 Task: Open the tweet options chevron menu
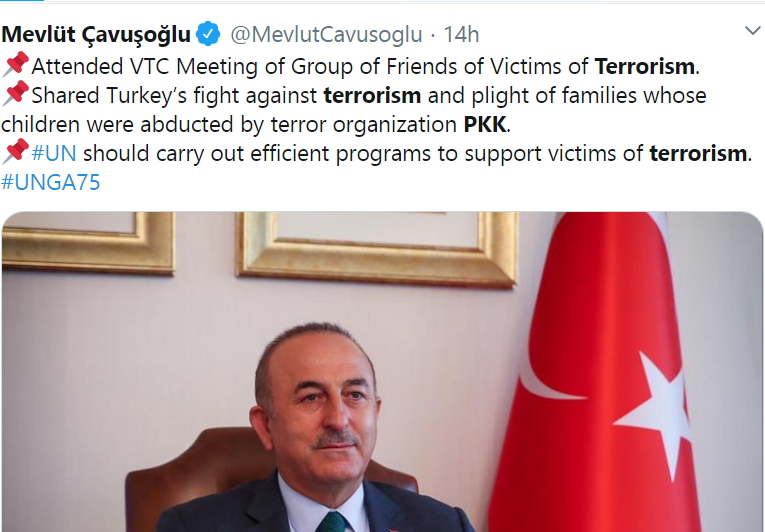click(753, 31)
